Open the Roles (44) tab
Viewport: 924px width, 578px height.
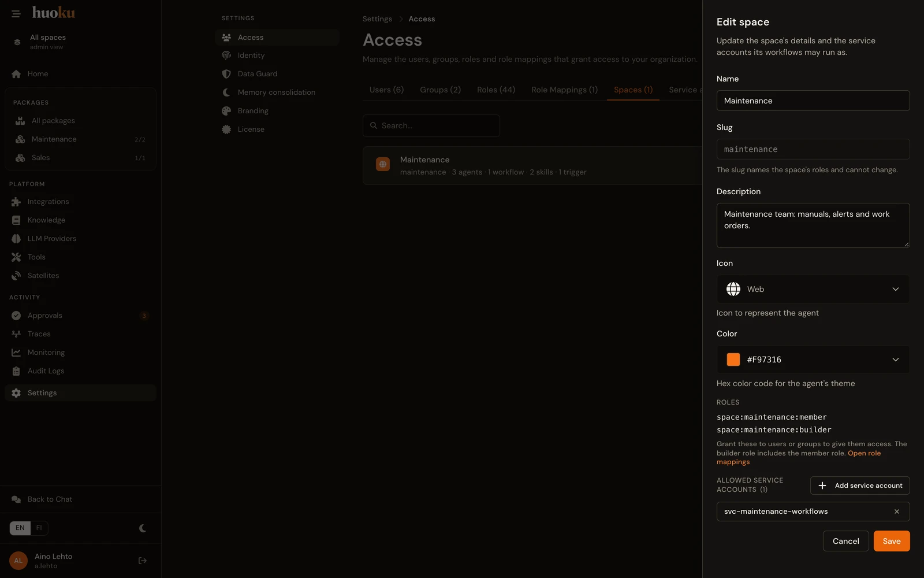click(496, 90)
